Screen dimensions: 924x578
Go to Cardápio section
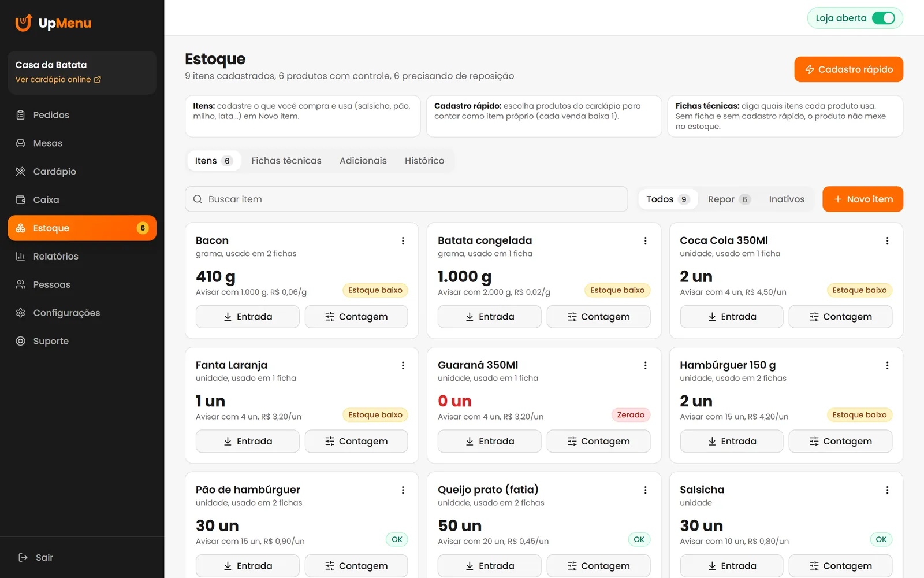pyautogui.click(x=82, y=172)
